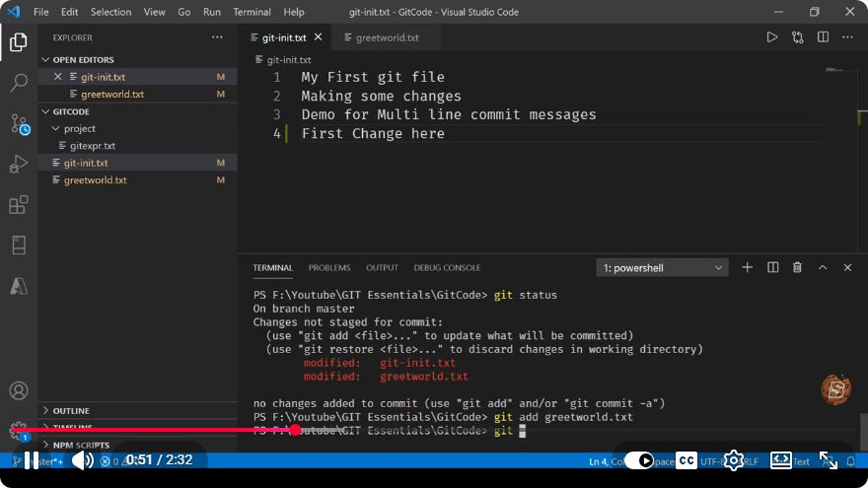Open the Extensions view icon
This screenshot has width=868, height=488.
pos(19,205)
